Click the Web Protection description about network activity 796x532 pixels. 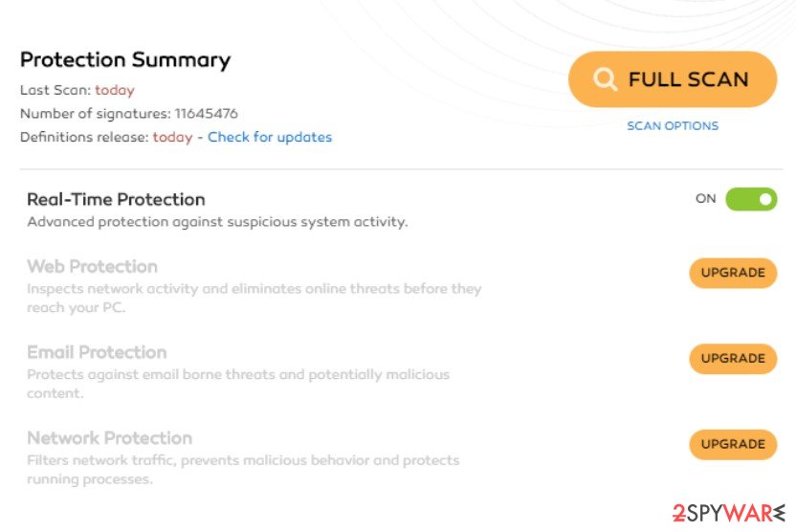click(254, 298)
